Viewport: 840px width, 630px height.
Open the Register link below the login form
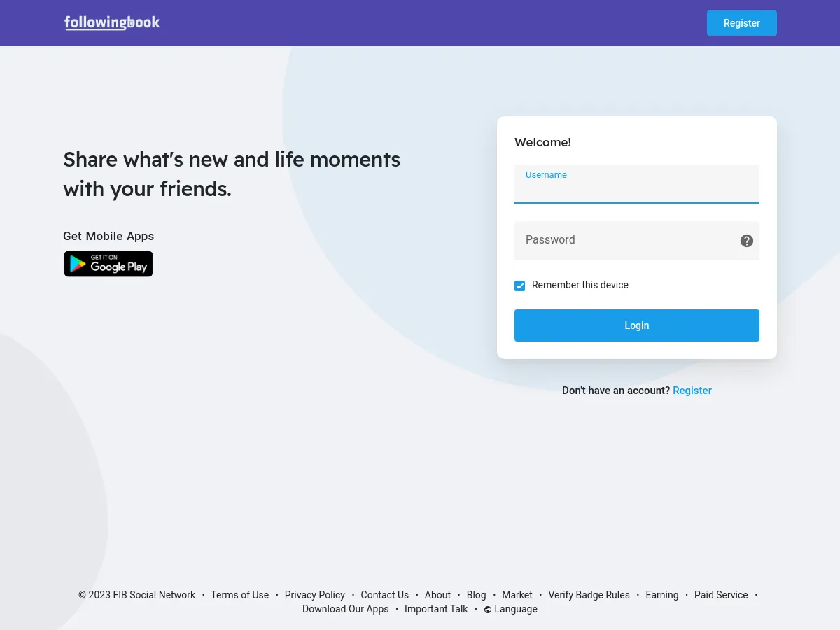[692, 391]
